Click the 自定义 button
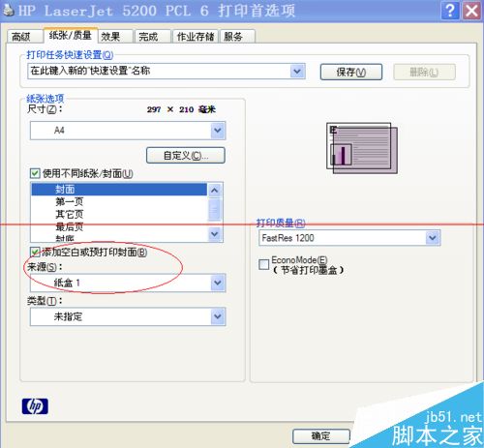This screenshot has height=448, width=484. point(186,156)
